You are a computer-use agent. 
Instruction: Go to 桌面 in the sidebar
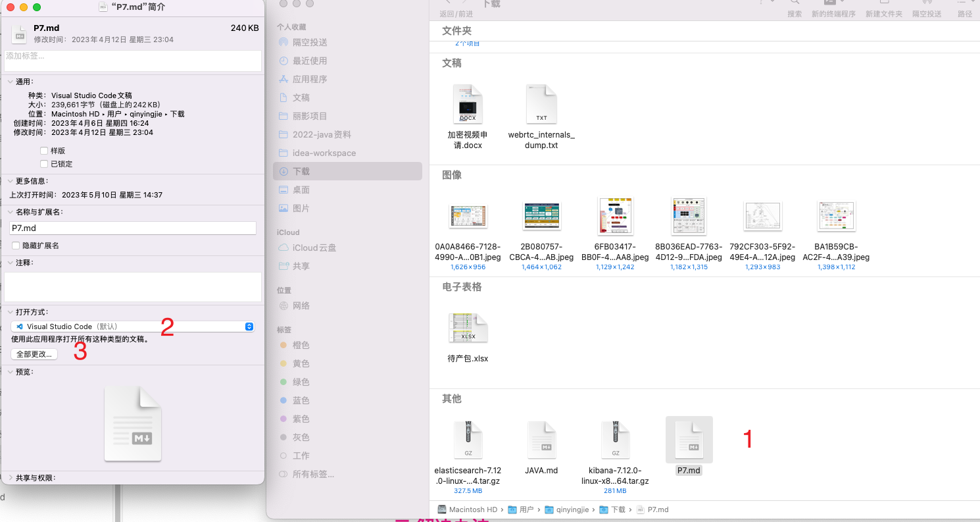[301, 190]
